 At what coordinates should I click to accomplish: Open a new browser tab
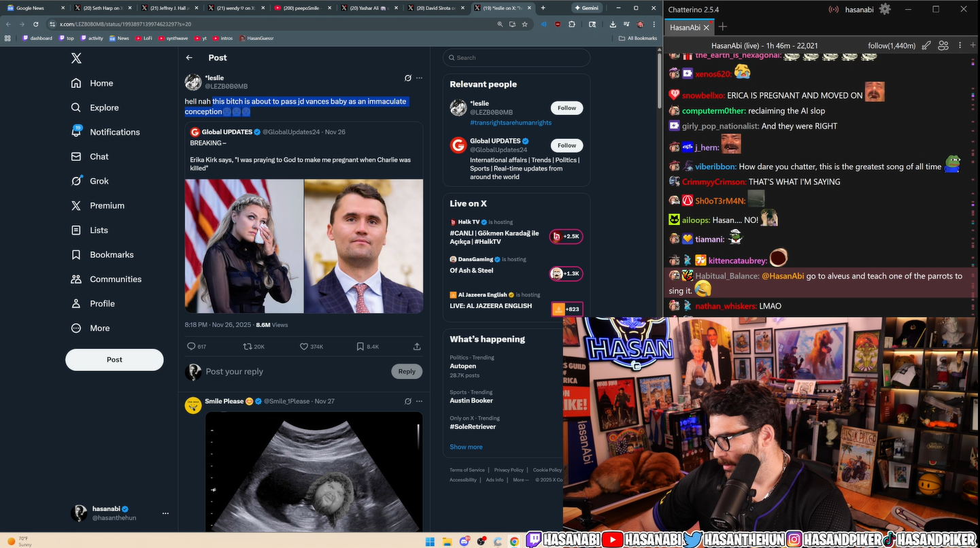543,8
